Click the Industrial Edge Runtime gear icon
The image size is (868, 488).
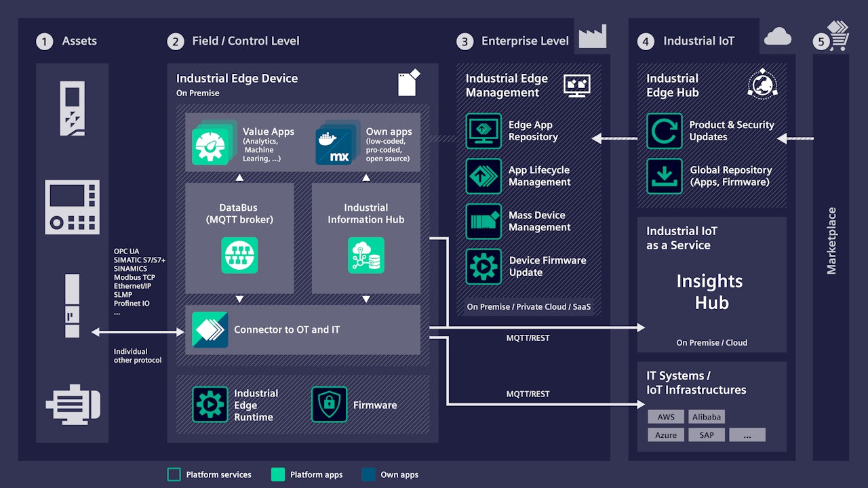coord(210,403)
